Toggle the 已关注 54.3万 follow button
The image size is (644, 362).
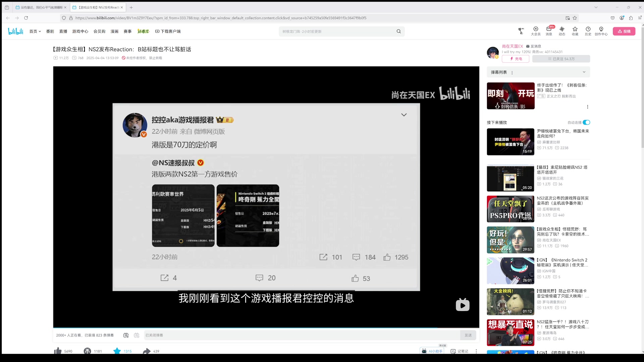[x=561, y=59]
